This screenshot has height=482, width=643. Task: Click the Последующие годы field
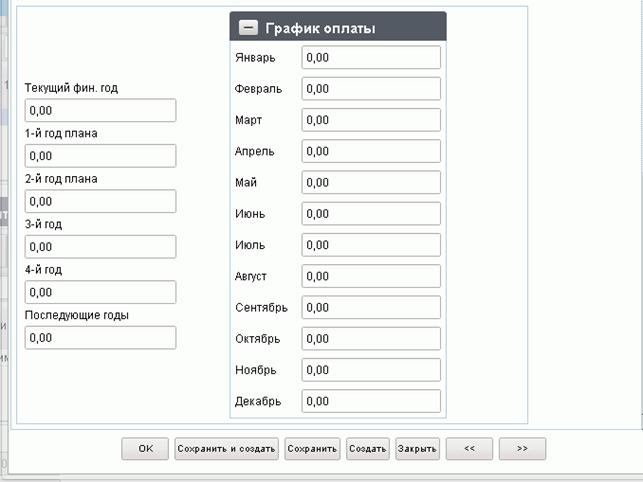[100, 338]
